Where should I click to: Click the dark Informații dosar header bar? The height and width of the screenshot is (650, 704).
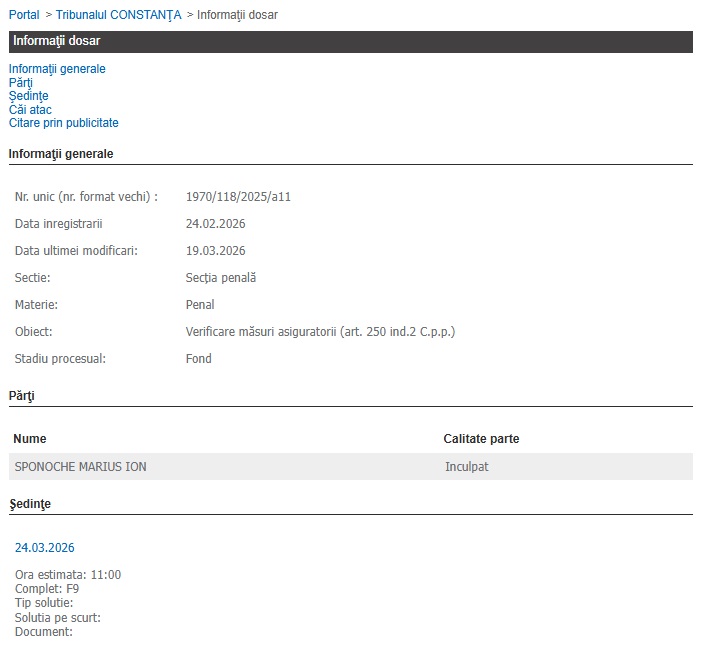tap(350, 41)
